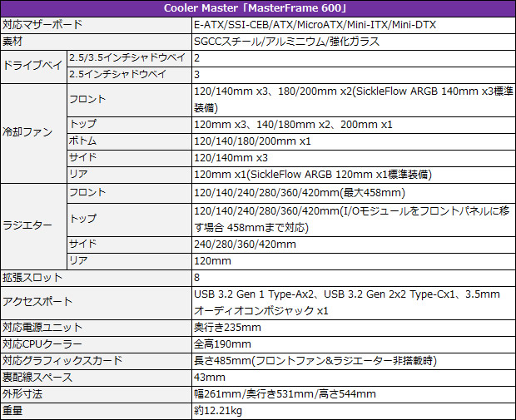Select the 対応マザーボード label cell
Viewport: 516px width, 420px height.
pos(96,25)
